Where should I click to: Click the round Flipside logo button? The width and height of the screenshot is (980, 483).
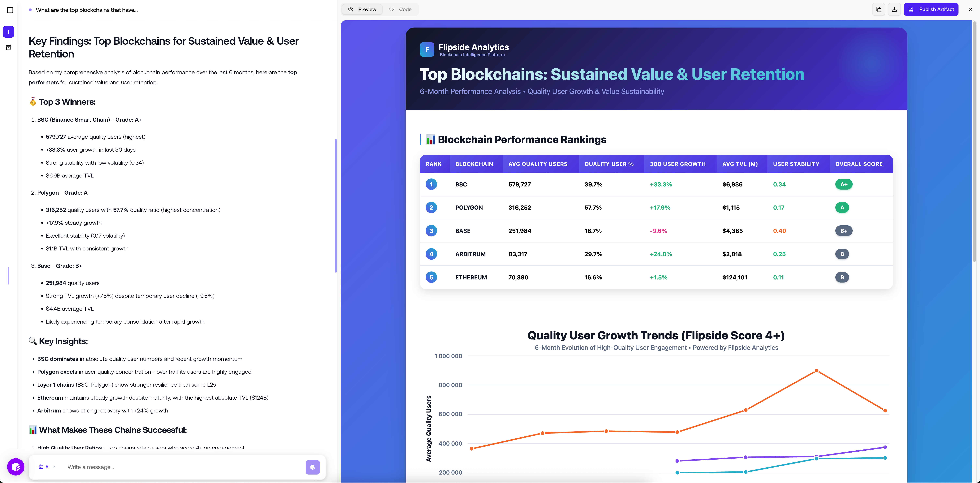coord(16,467)
